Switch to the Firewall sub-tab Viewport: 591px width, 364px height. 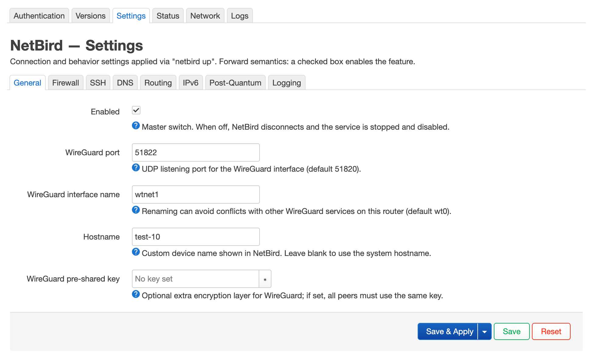[x=65, y=83]
